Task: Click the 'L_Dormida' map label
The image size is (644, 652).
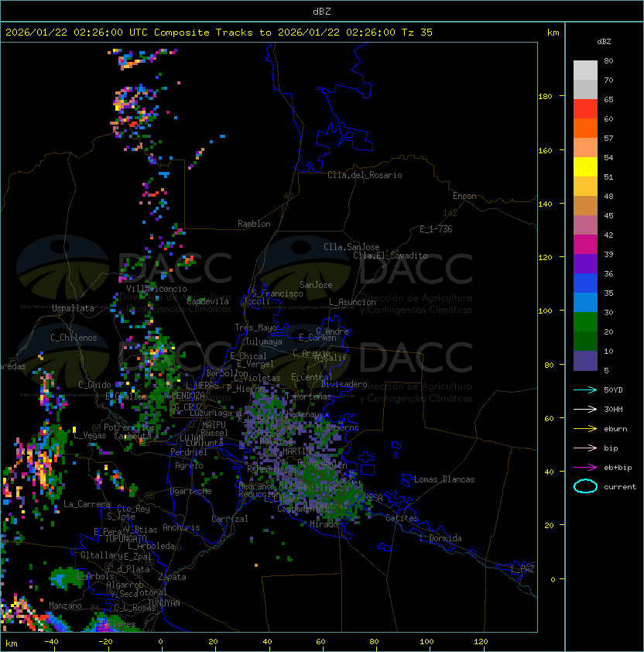Action: pos(440,538)
